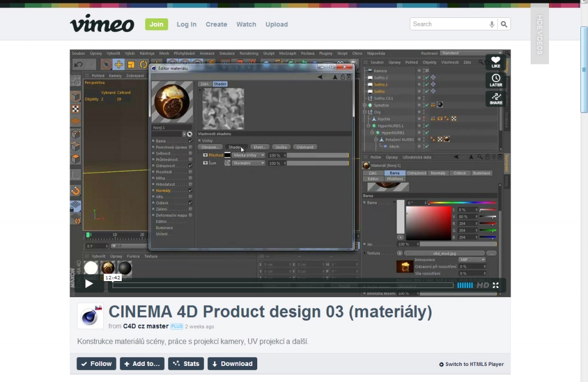Open the C4D cz master avatar
This screenshot has height=382, width=588.
[x=90, y=316]
